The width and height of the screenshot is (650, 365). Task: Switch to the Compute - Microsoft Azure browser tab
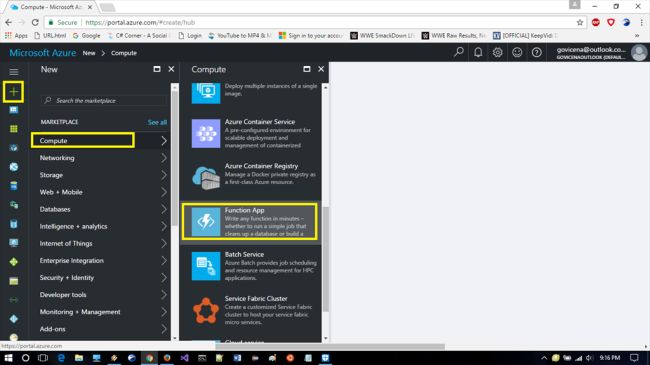coord(52,7)
